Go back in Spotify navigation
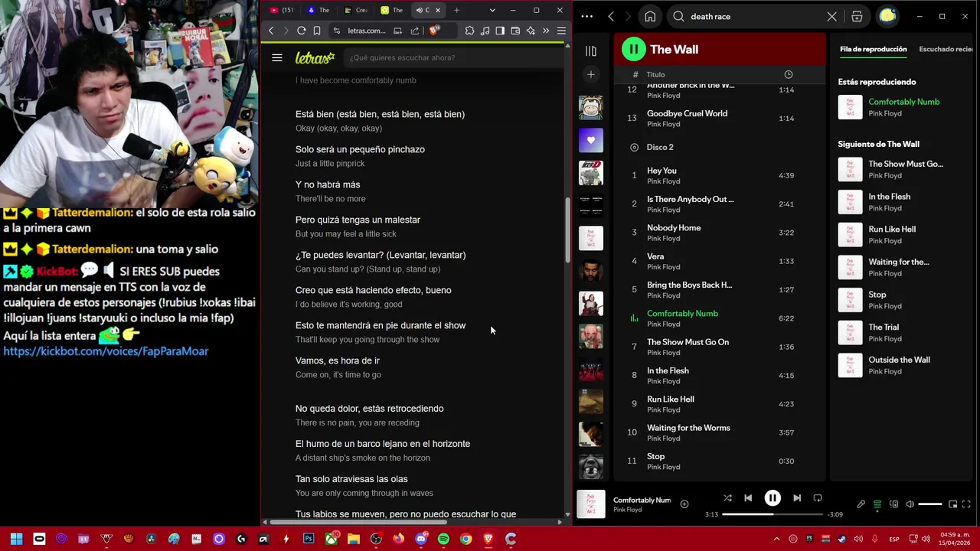 (x=611, y=16)
